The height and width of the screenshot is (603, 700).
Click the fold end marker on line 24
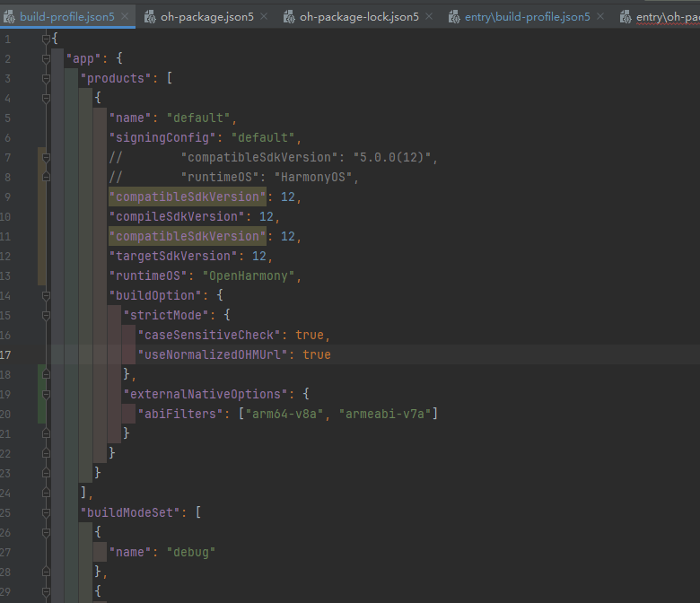click(46, 493)
